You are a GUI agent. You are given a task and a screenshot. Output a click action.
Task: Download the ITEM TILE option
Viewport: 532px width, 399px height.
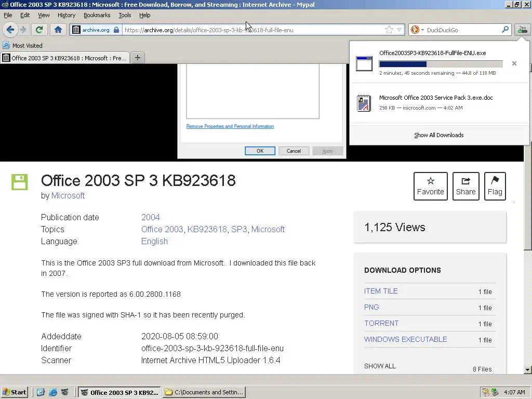coord(381,291)
